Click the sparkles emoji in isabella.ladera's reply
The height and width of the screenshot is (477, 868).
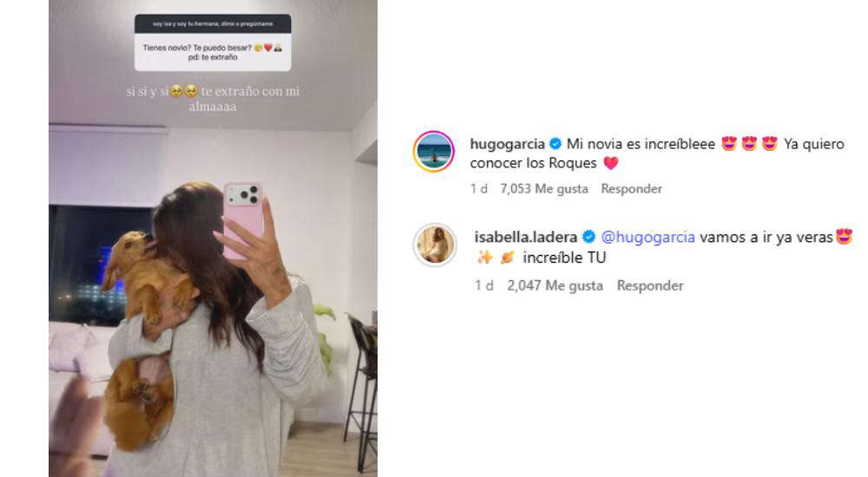click(x=485, y=258)
